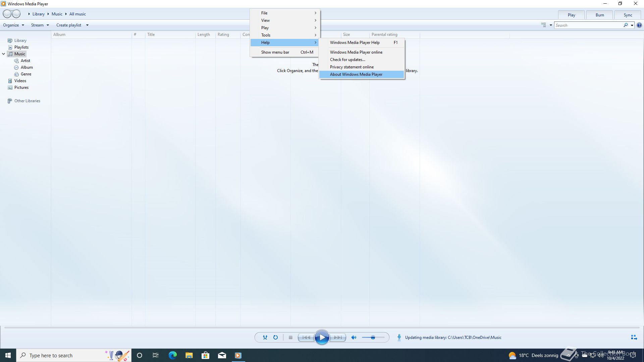Choose Show menu bar option
Viewport: 644px width, 362px height.
click(285, 52)
